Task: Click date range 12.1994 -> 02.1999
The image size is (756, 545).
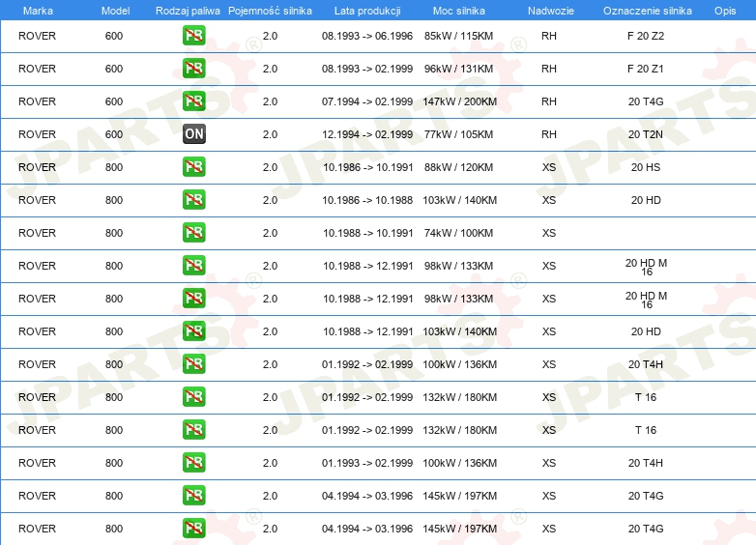Action: pyautogui.click(x=367, y=134)
